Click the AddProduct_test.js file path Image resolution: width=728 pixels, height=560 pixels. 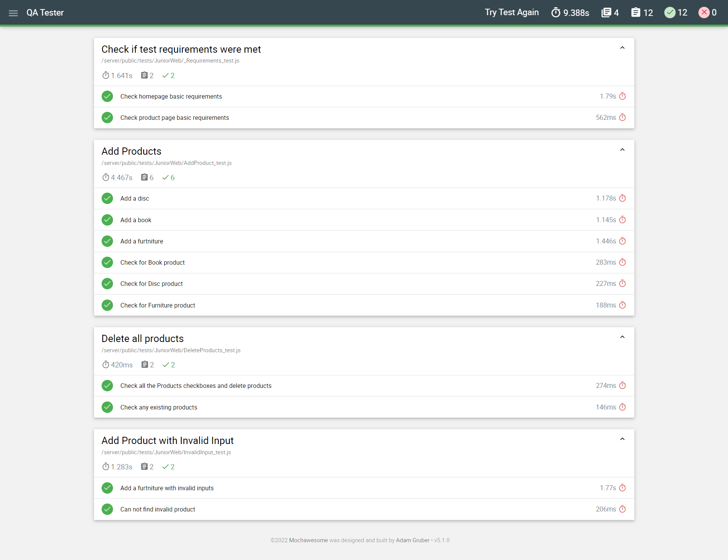[x=166, y=163]
